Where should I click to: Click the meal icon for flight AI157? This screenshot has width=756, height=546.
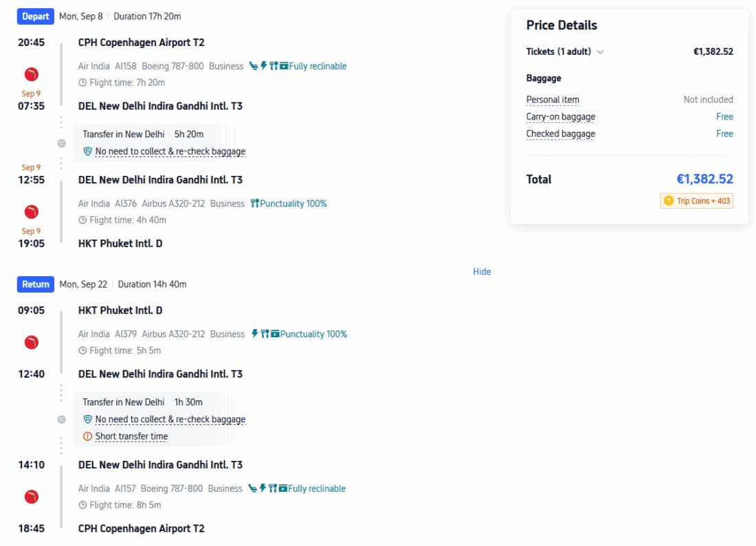273,489
